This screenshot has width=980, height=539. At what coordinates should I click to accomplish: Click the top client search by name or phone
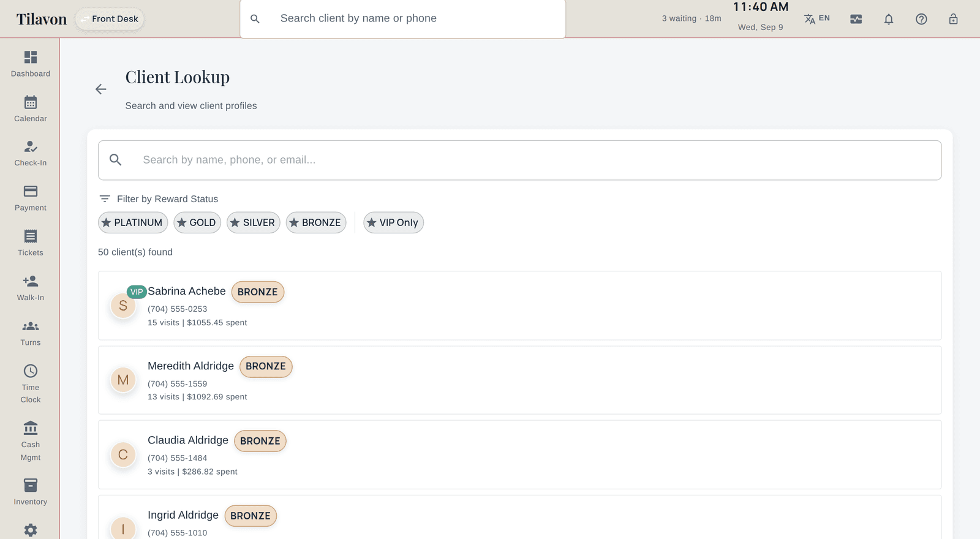402,19
